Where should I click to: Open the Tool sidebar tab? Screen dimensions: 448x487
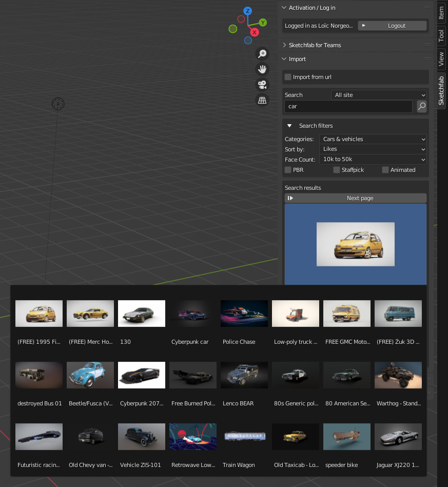tap(441, 35)
